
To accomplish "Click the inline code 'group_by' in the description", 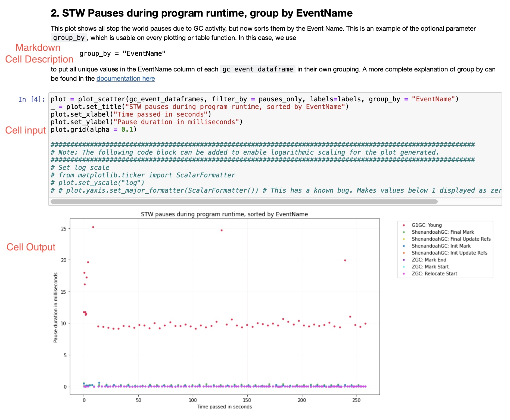I will (69, 38).
